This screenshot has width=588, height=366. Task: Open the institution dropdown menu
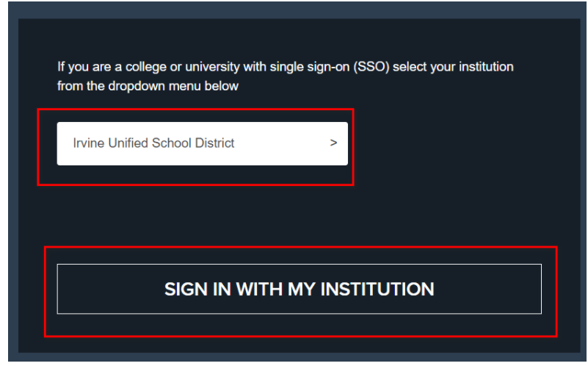coord(202,143)
